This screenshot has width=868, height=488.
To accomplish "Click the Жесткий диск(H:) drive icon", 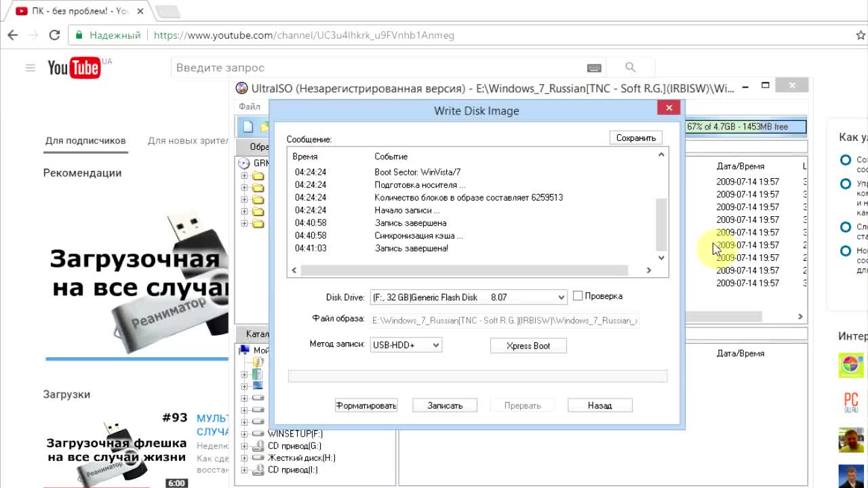I will [258, 458].
